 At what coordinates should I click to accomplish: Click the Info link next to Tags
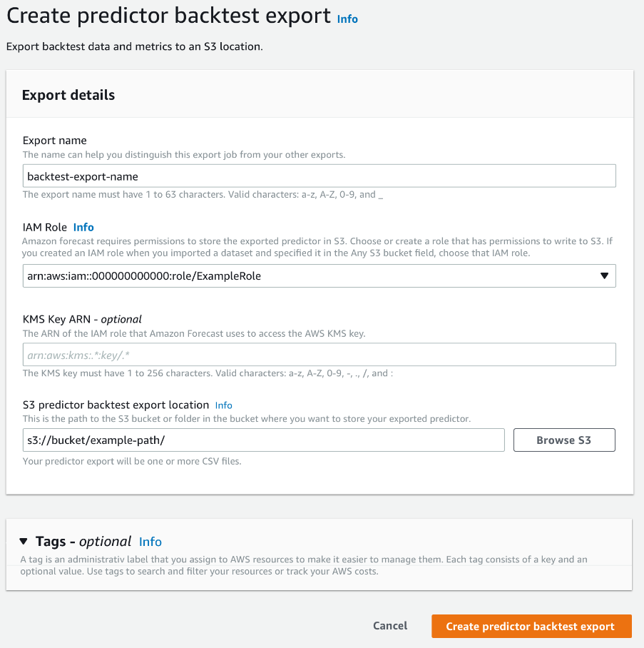pyautogui.click(x=150, y=542)
